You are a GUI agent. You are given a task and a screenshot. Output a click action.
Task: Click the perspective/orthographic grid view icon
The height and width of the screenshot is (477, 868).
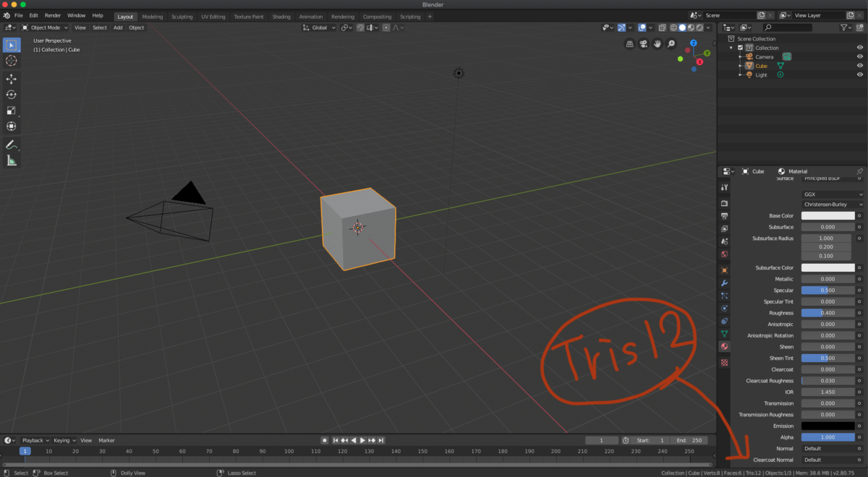(630, 44)
